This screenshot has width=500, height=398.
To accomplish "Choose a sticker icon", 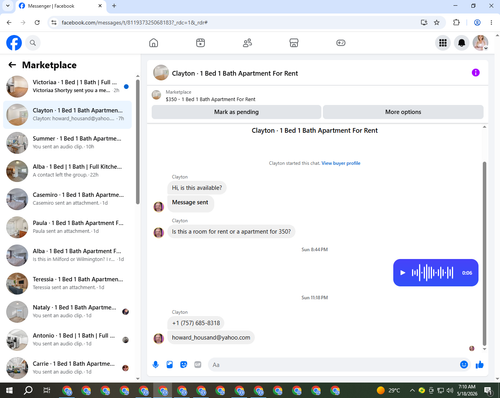I will pyautogui.click(x=184, y=365).
